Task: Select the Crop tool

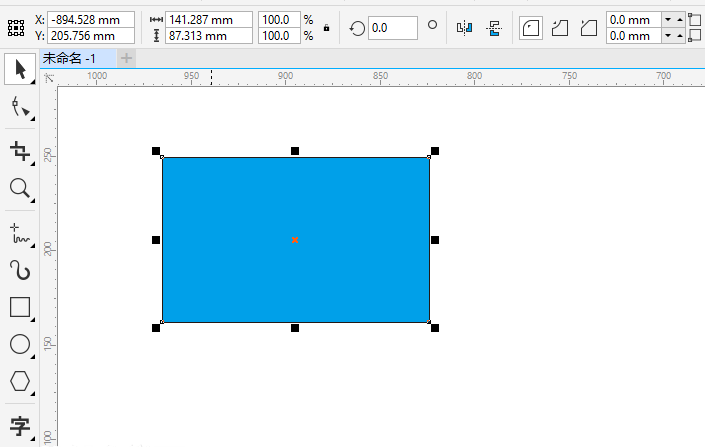Action: (20, 151)
